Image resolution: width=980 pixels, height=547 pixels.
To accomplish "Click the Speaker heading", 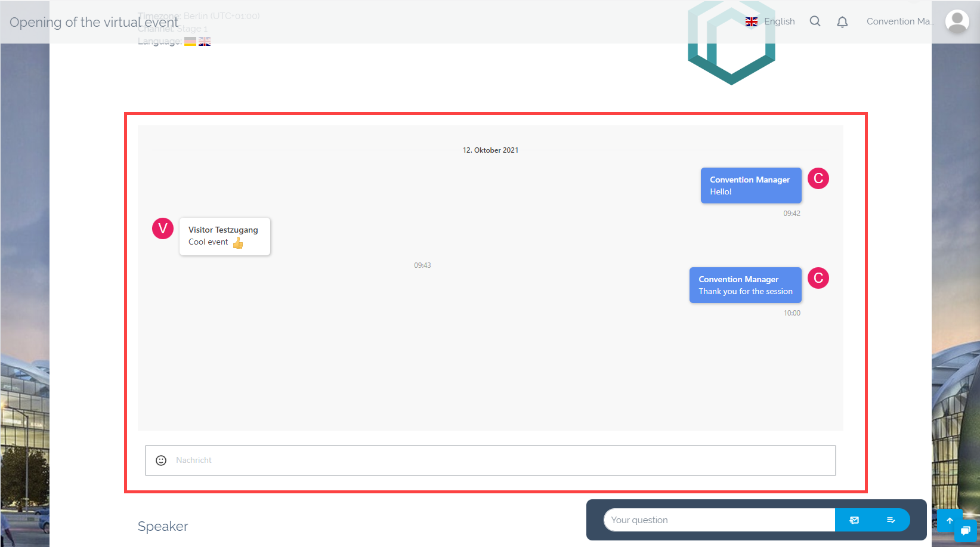I will 163,527.
